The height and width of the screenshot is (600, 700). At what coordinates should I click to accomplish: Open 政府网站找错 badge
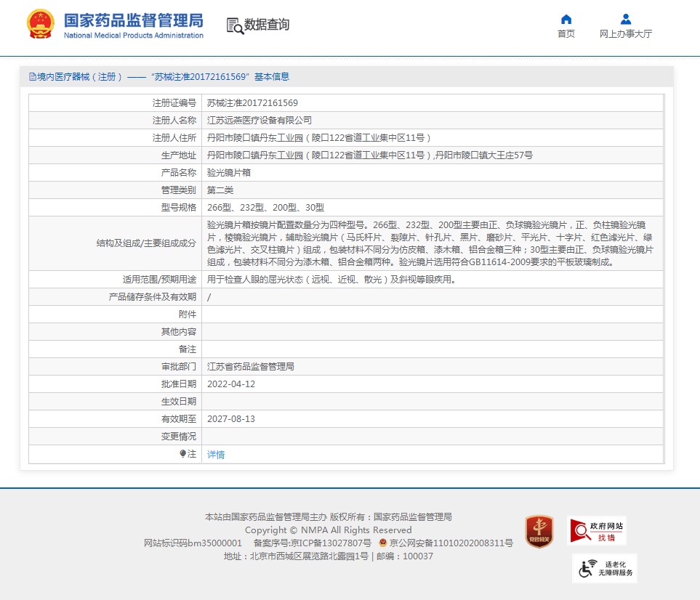597,531
